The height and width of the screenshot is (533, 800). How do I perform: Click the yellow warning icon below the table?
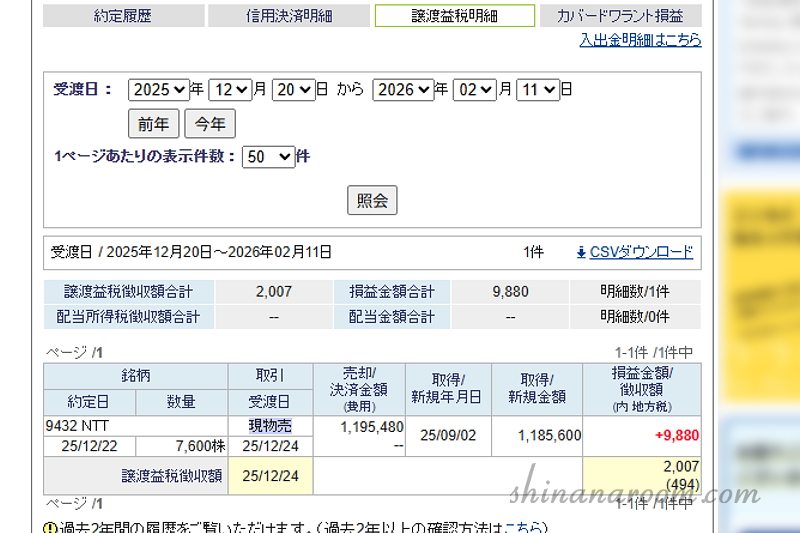(50, 527)
